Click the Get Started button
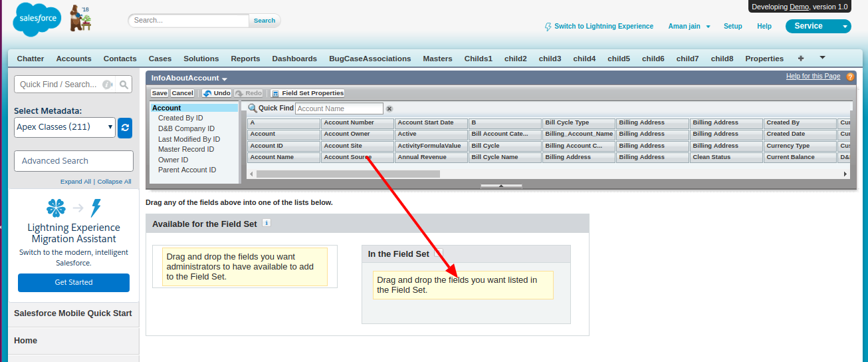The width and height of the screenshot is (868, 362). (74, 282)
